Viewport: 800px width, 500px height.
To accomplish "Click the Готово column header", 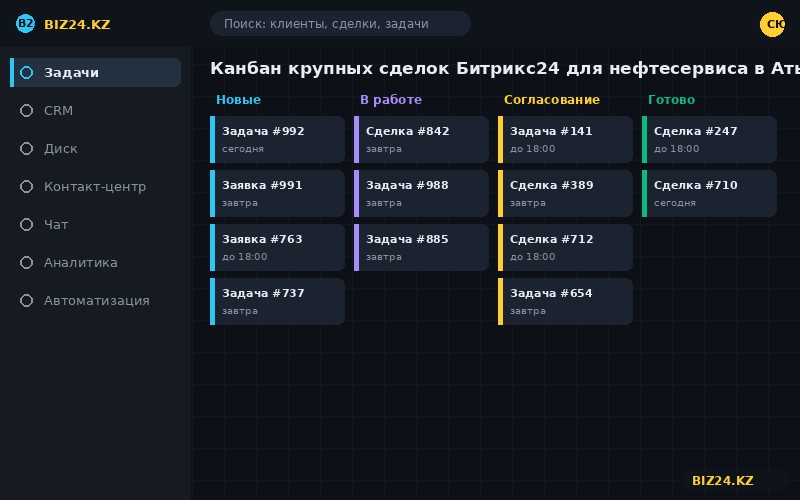I will click(x=671, y=99).
